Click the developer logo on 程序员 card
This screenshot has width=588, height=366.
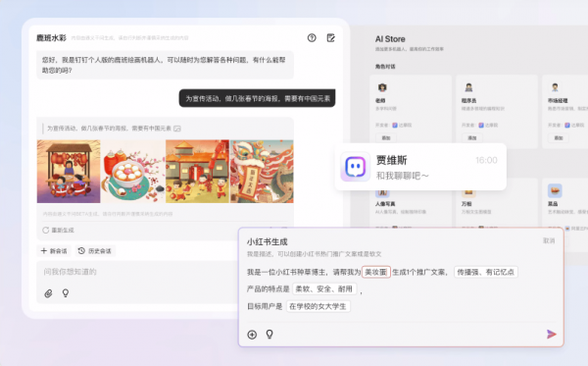[x=481, y=125]
